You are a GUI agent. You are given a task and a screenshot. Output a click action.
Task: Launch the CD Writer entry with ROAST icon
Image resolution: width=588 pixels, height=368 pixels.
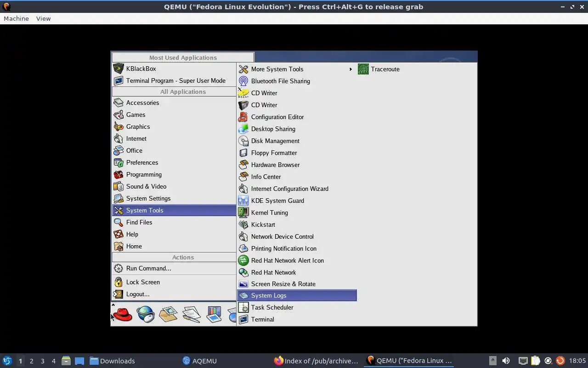[x=297, y=93]
